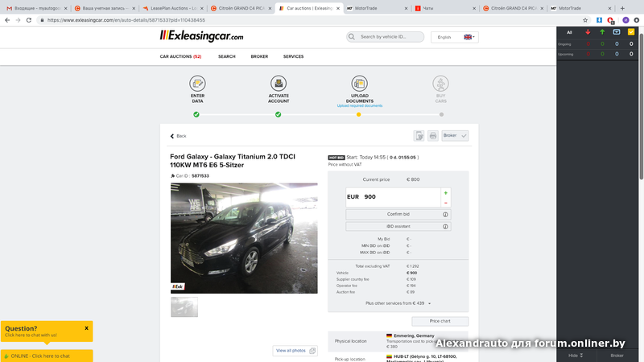Click the Upcoming row in side panel

(597, 54)
